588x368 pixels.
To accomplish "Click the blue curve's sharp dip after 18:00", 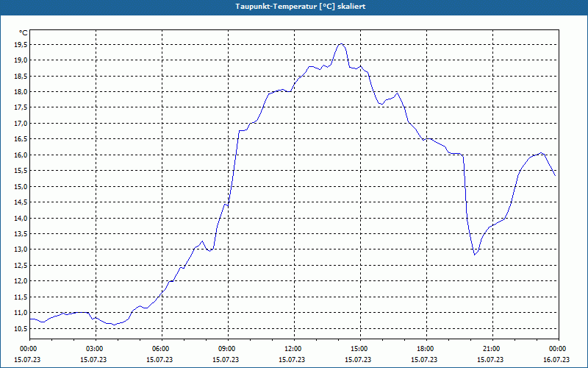I will click(x=474, y=255).
